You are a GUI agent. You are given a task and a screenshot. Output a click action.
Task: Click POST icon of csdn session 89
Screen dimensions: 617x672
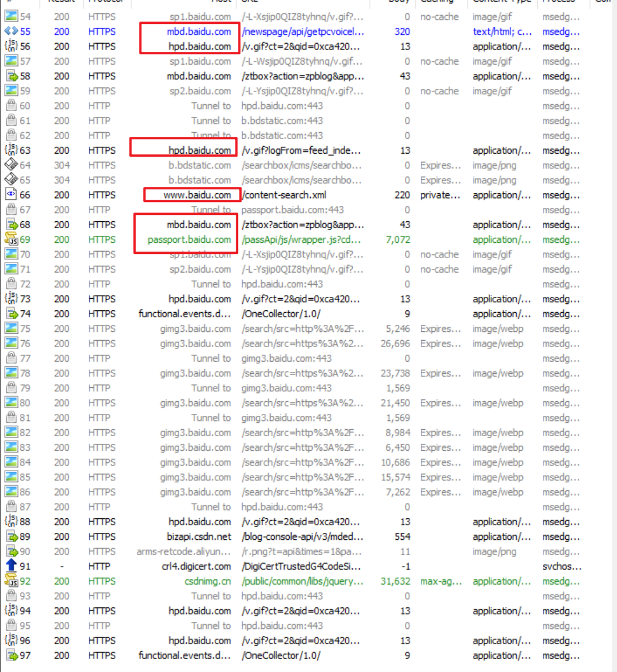tap(12, 536)
